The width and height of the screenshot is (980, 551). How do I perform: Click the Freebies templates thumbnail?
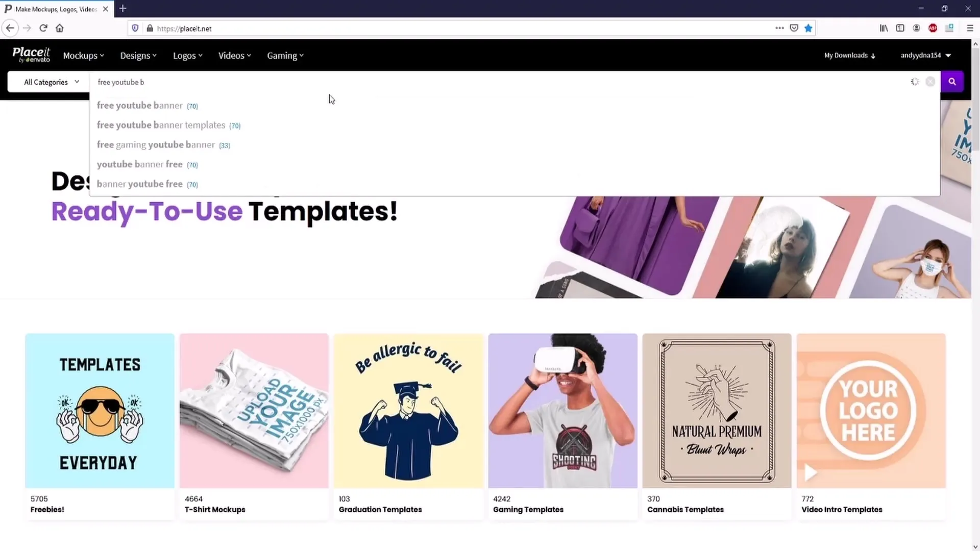tap(100, 410)
